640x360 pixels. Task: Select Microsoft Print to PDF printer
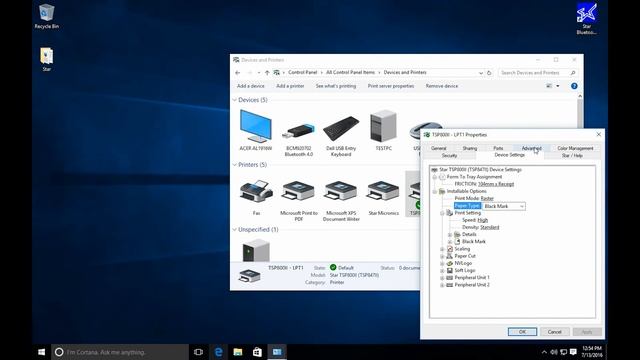coord(298,200)
